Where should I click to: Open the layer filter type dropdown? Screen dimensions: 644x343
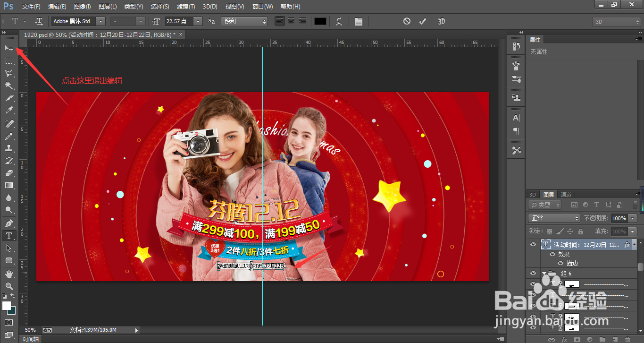coord(544,205)
